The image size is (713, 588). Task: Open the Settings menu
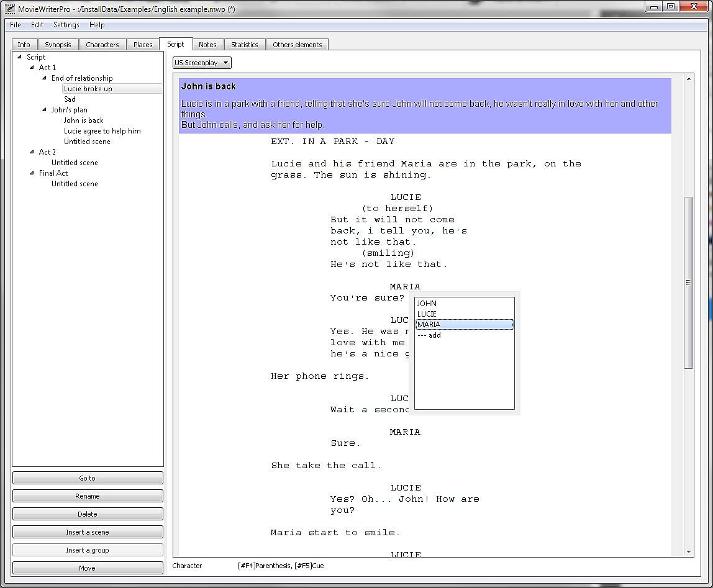66,25
